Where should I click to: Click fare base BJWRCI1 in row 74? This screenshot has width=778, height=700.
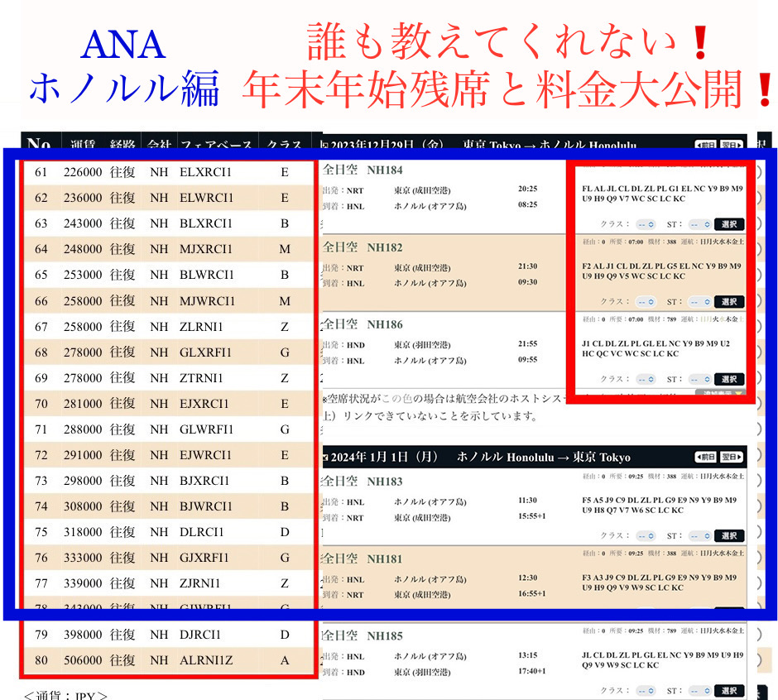coord(206,506)
